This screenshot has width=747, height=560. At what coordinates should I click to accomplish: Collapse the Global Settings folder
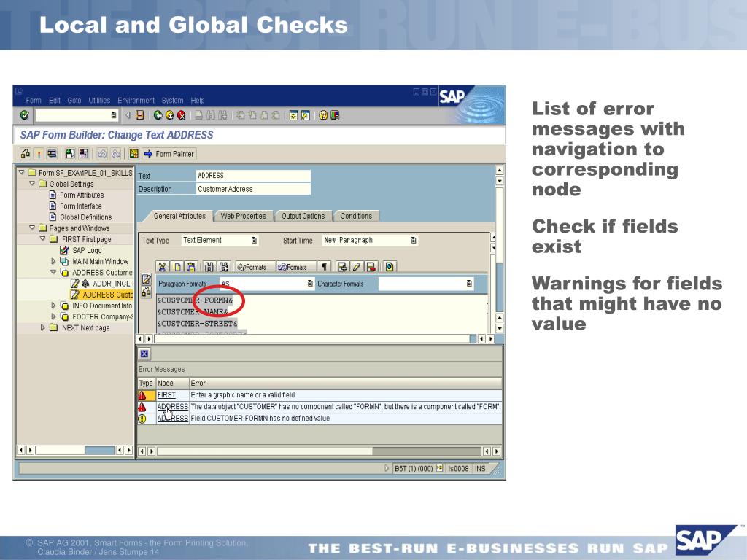[x=32, y=183]
